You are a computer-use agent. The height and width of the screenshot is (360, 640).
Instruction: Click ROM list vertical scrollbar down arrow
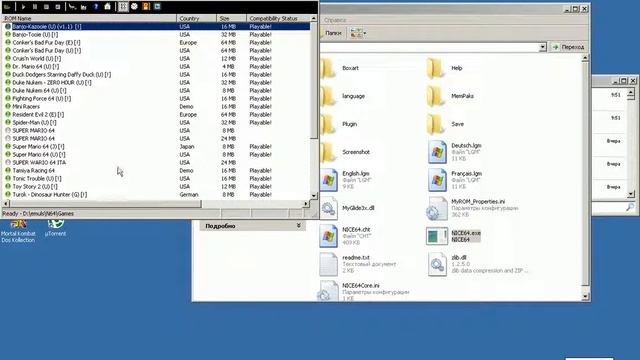[314, 196]
